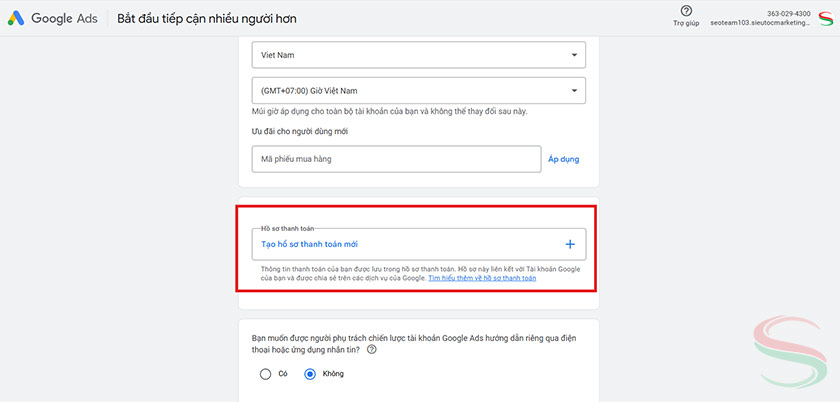
Task: Select the Có radio button
Action: click(265, 374)
